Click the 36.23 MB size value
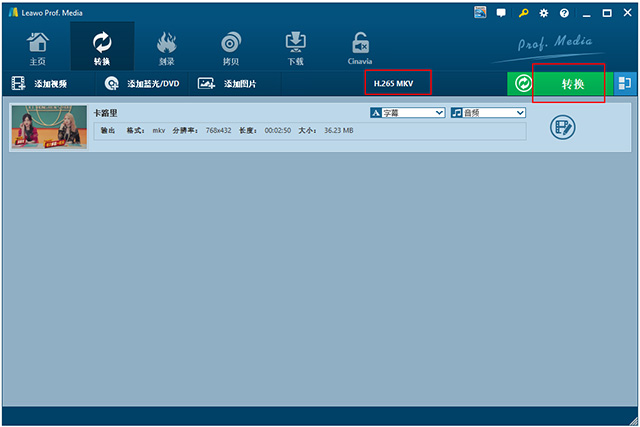The height and width of the screenshot is (427, 640). tap(339, 131)
